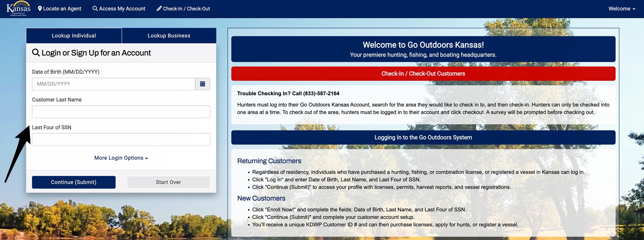This screenshot has width=644, height=240.
Task: Focus the Last Four of SSN input
Action: click(121, 139)
